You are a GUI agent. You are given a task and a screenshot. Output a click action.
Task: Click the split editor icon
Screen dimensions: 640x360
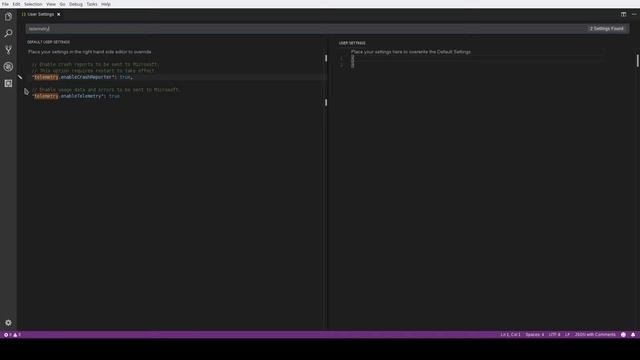(623, 14)
